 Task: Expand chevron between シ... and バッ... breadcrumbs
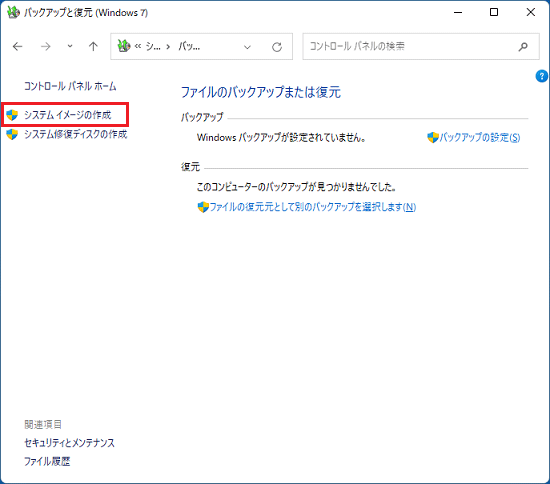[168, 46]
